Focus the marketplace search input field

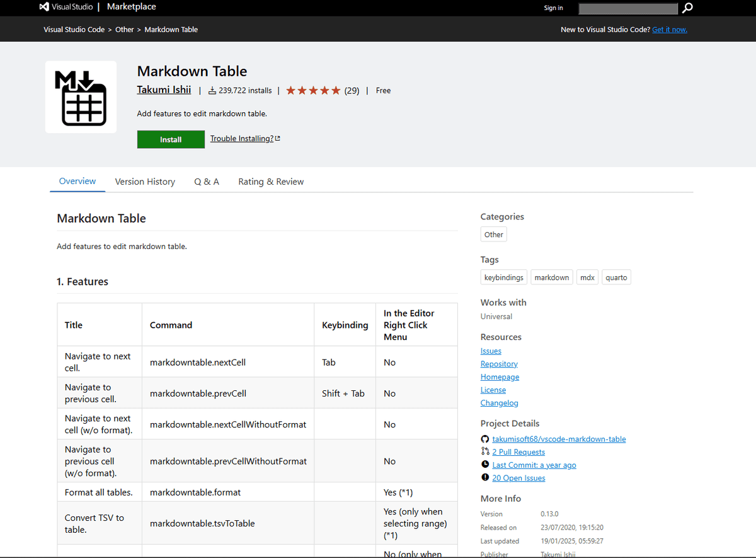[x=628, y=8]
